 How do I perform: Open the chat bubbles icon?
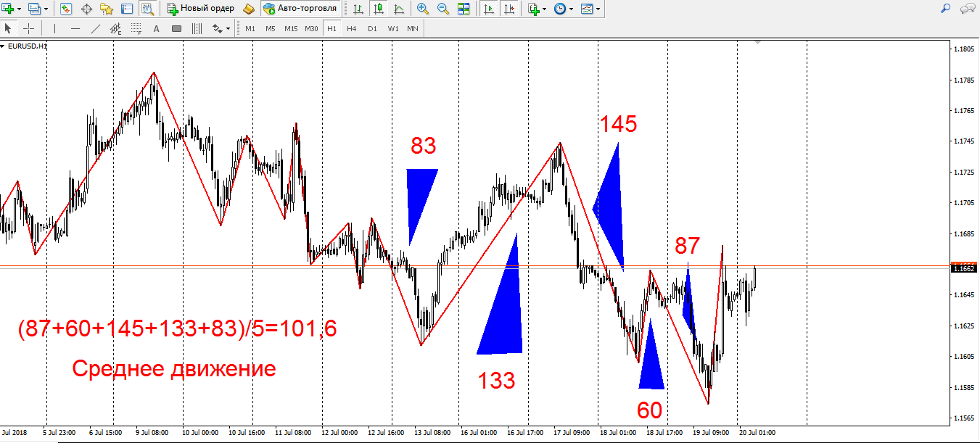pyautogui.click(x=967, y=9)
